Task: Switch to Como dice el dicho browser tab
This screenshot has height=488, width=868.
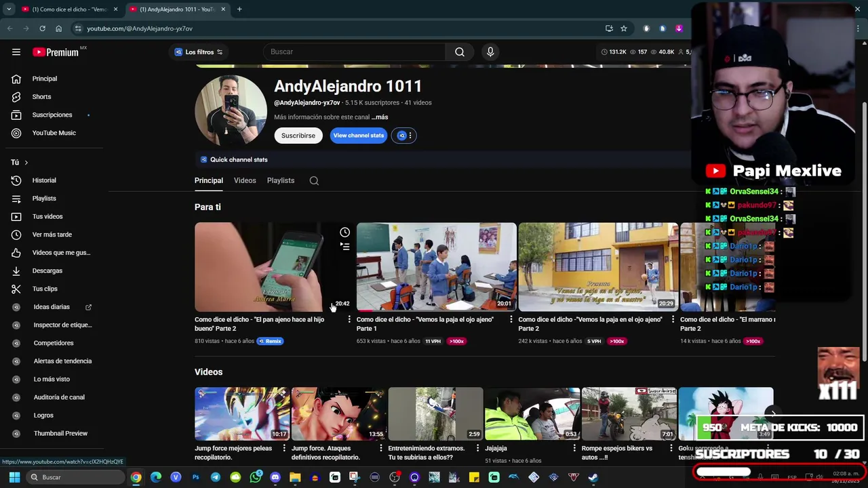Action: 68,9
